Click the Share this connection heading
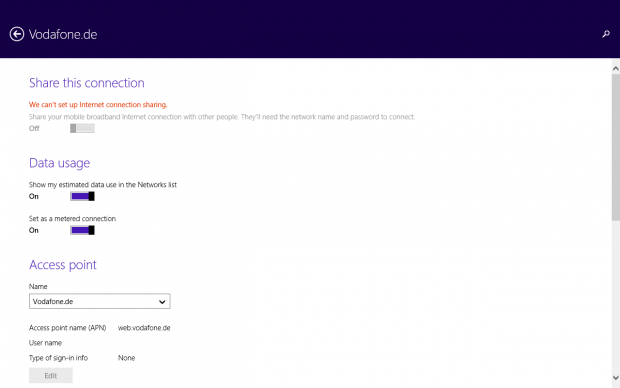Viewport: 620px width, 388px height. 87,83
